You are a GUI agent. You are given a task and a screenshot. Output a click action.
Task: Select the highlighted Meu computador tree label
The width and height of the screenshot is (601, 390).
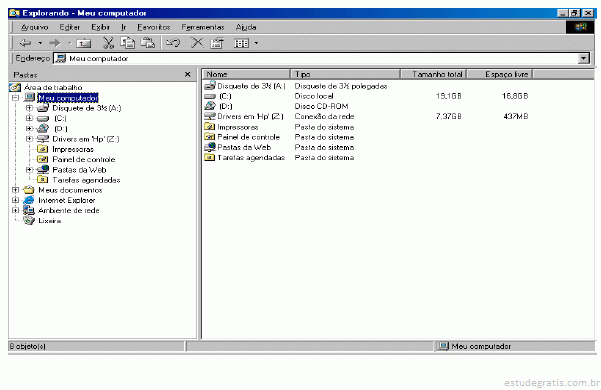(x=68, y=98)
